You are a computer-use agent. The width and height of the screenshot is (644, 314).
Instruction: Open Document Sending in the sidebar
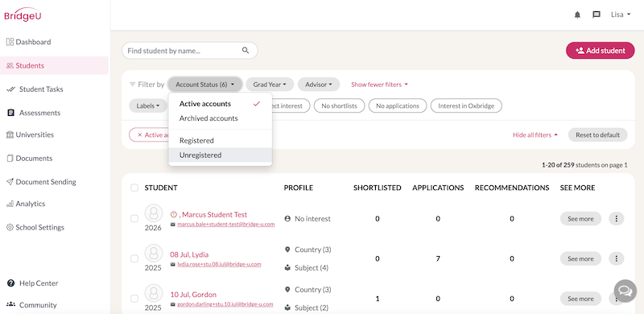(x=41, y=182)
